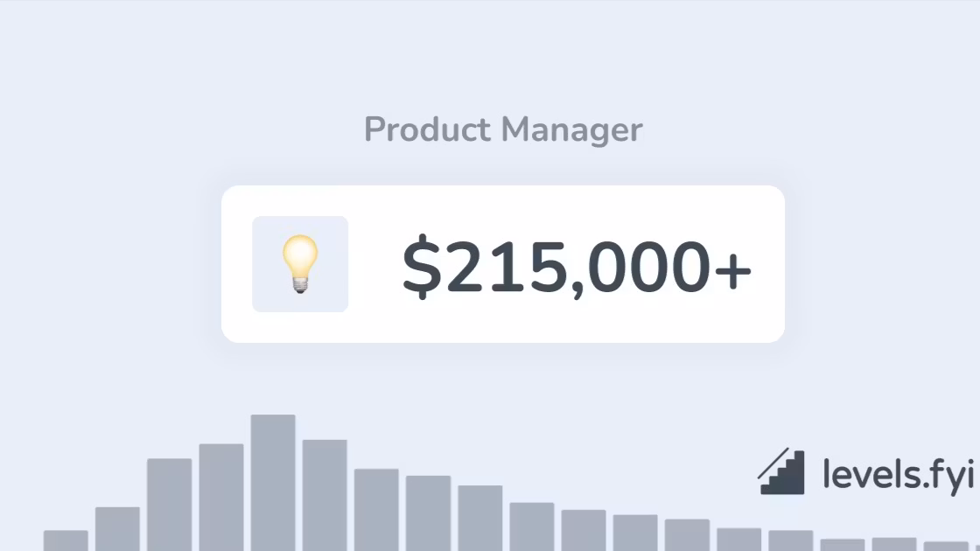Select the Product Manager title text
Image resolution: width=980 pixels, height=551 pixels.
[503, 130]
